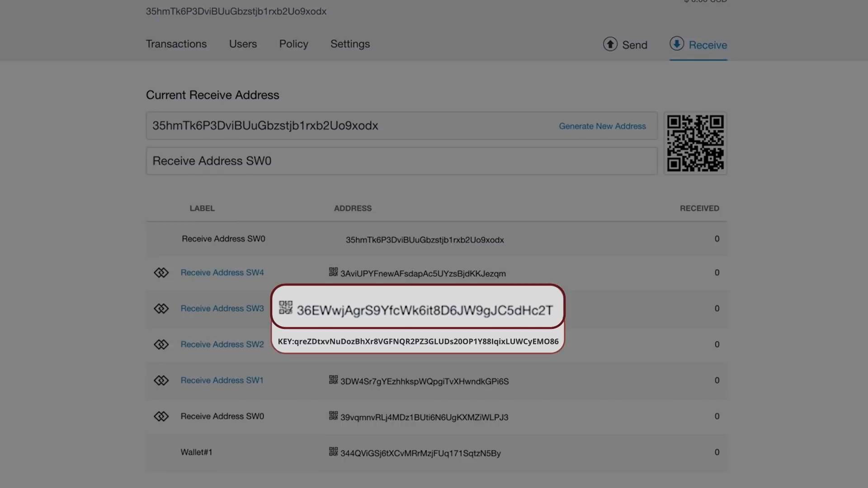Screen dimensions: 868x488
Task: Click the QR icon next to the 3DW4Sr7 address
Action: (333, 380)
